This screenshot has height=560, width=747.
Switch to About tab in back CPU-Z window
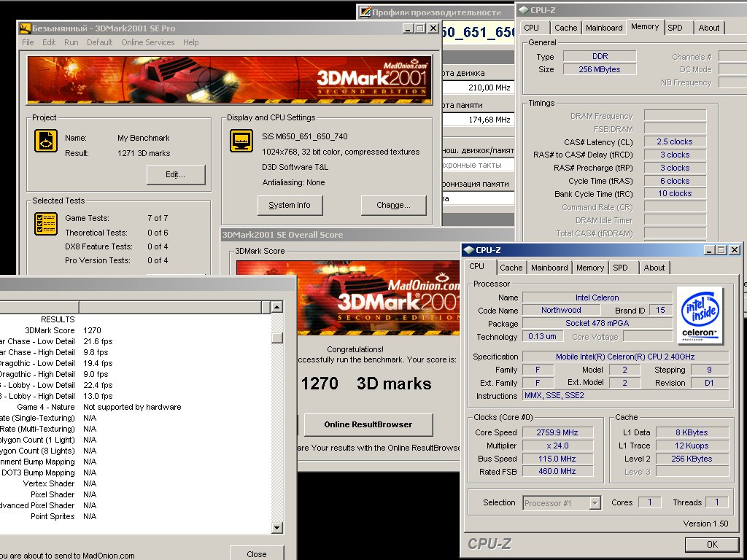pyautogui.click(x=709, y=28)
